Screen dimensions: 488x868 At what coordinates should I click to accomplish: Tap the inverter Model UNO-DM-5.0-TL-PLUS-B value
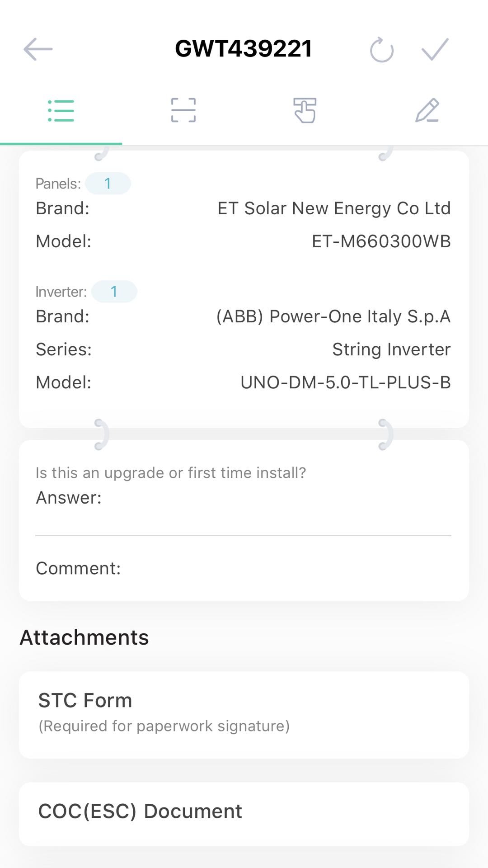(345, 382)
